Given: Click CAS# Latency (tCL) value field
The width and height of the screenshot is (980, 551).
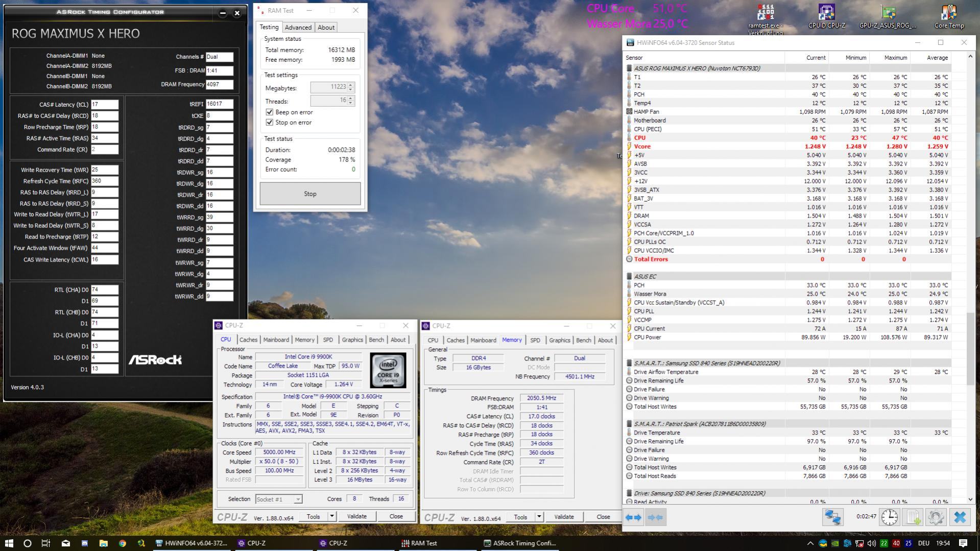Looking at the screenshot, I should (105, 104).
